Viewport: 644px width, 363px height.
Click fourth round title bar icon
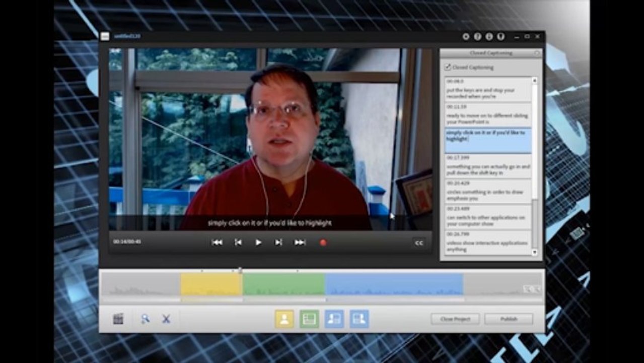pyautogui.click(x=500, y=36)
